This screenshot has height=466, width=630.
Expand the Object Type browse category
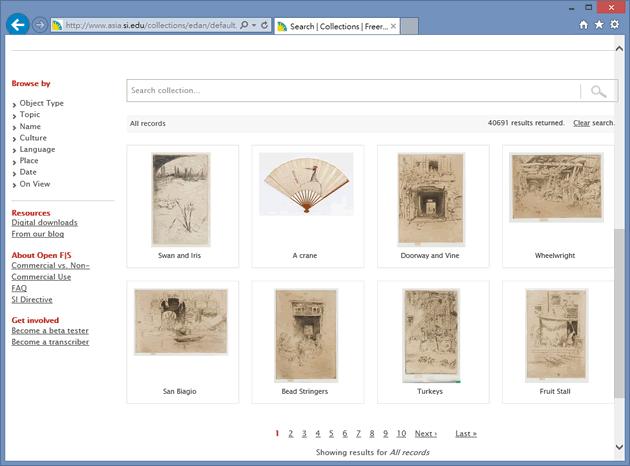pyautogui.click(x=41, y=103)
